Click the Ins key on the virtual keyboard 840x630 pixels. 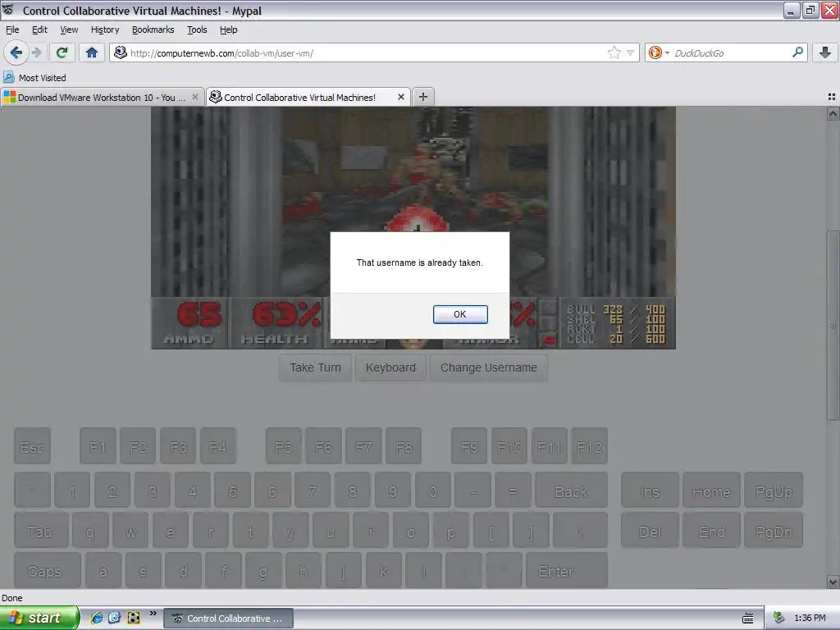(x=650, y=491)
